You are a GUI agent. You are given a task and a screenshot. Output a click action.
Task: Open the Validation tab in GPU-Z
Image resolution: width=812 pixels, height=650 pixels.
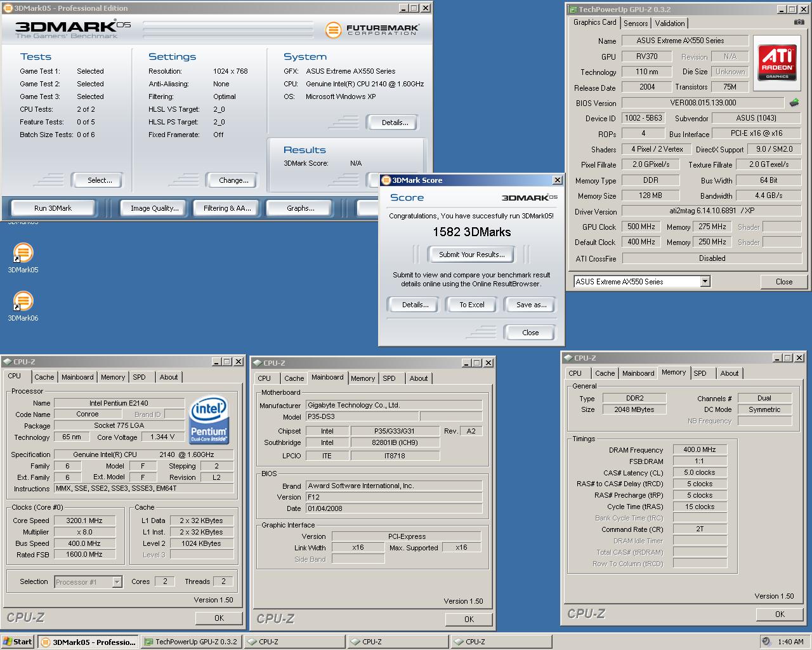[670, 23]
